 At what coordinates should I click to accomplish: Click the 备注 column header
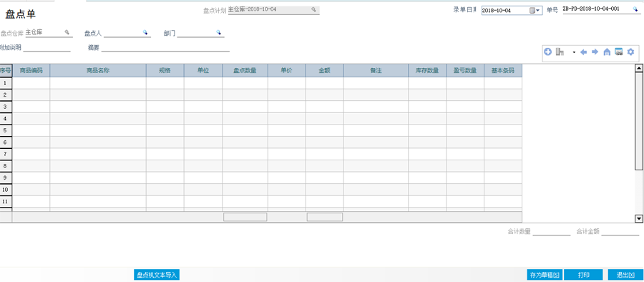(376, 71)
